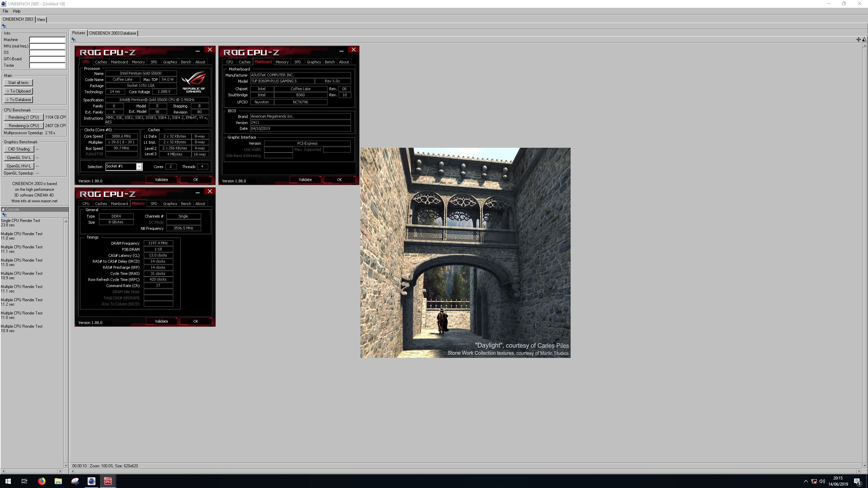Open Caches tab in the CPU-Z processor window
868x488 pixels.
point(101,62)
